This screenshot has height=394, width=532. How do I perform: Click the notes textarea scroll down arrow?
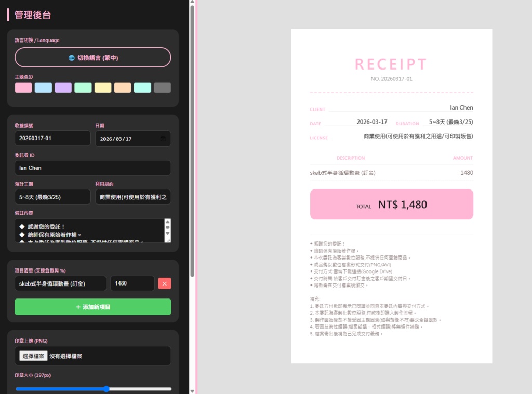click(168, 233)
